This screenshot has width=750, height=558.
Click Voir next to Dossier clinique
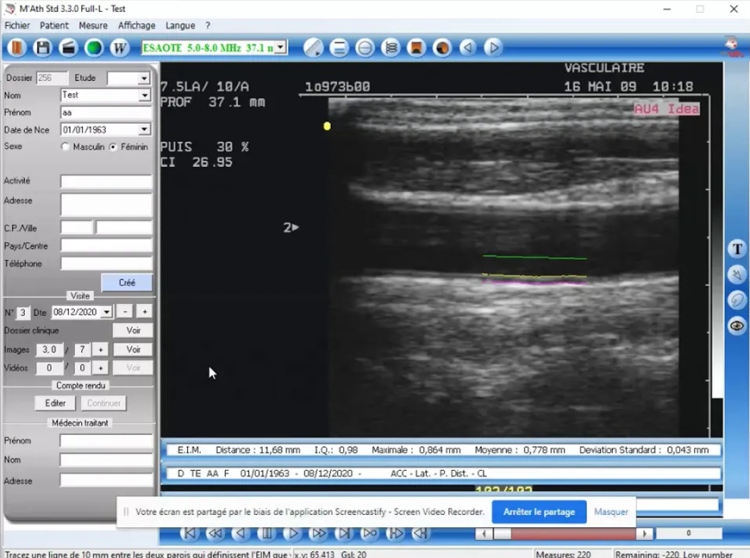(133, 330)
